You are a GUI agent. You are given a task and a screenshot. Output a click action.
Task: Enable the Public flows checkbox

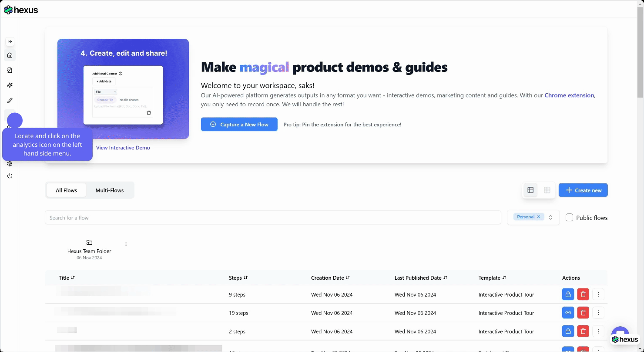pyautogui.click(x=569, y=217)
